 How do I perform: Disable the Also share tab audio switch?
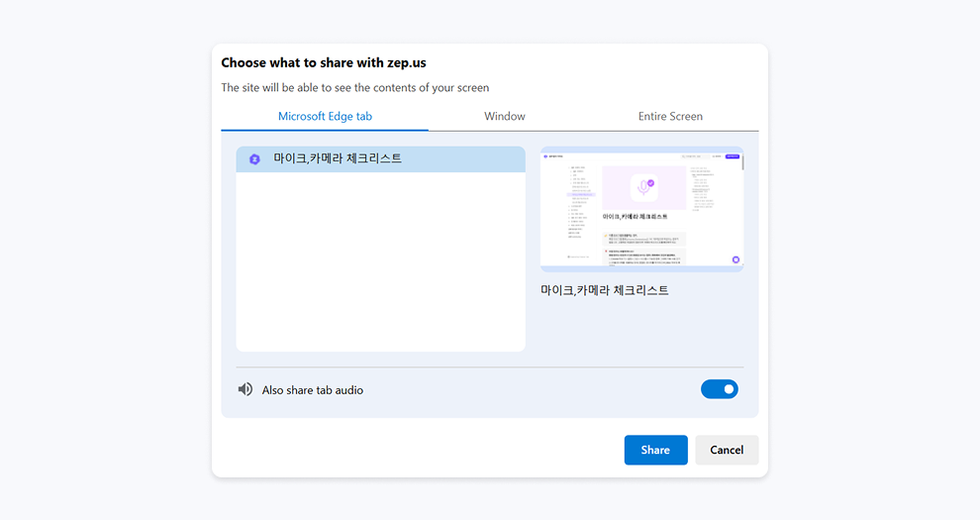coord(720,389)
